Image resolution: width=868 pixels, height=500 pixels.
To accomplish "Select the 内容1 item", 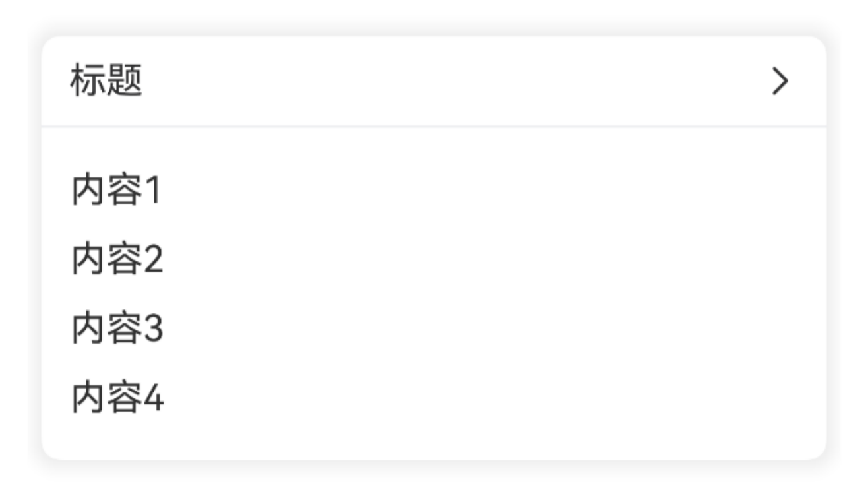I will 116,191.
